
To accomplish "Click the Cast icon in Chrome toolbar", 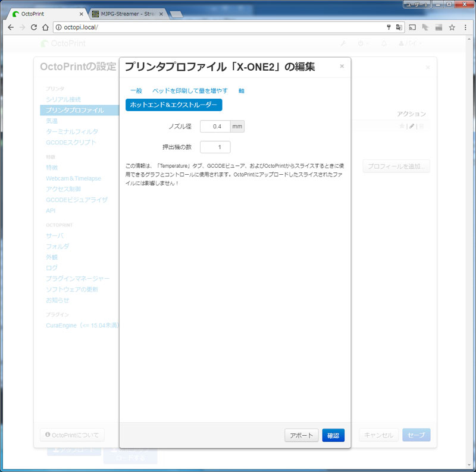I will point(412,27).
